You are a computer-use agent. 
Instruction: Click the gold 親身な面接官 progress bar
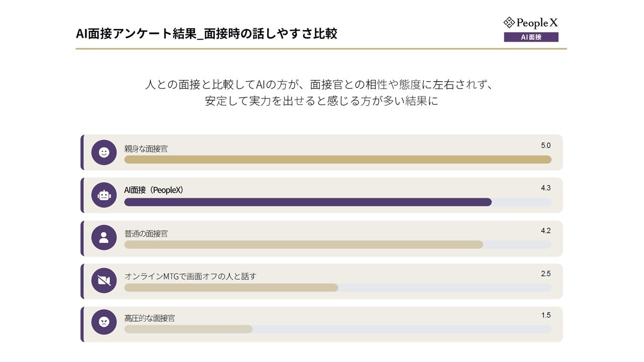point(337,159)
